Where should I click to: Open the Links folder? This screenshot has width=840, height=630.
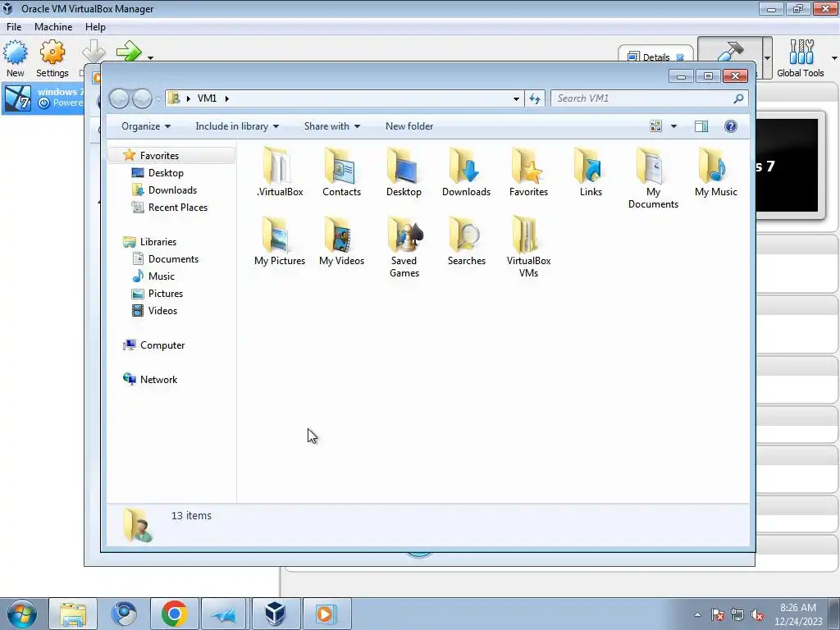[591, 172]
